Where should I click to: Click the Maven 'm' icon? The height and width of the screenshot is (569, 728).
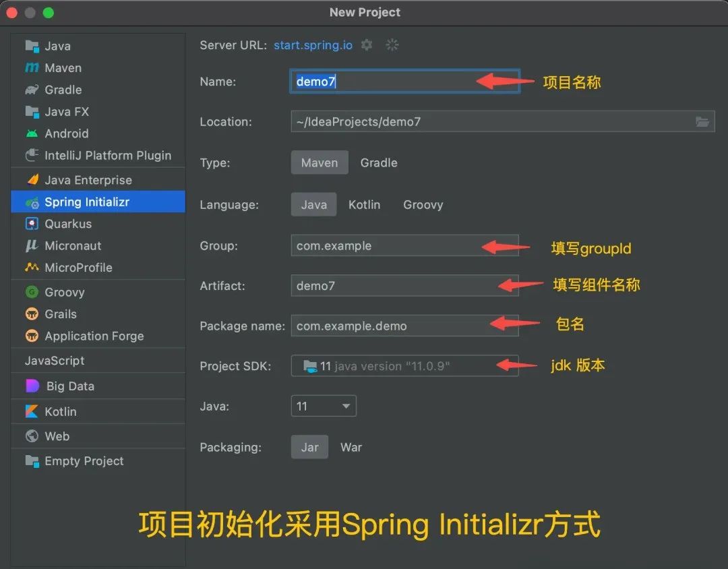point(32,68)
